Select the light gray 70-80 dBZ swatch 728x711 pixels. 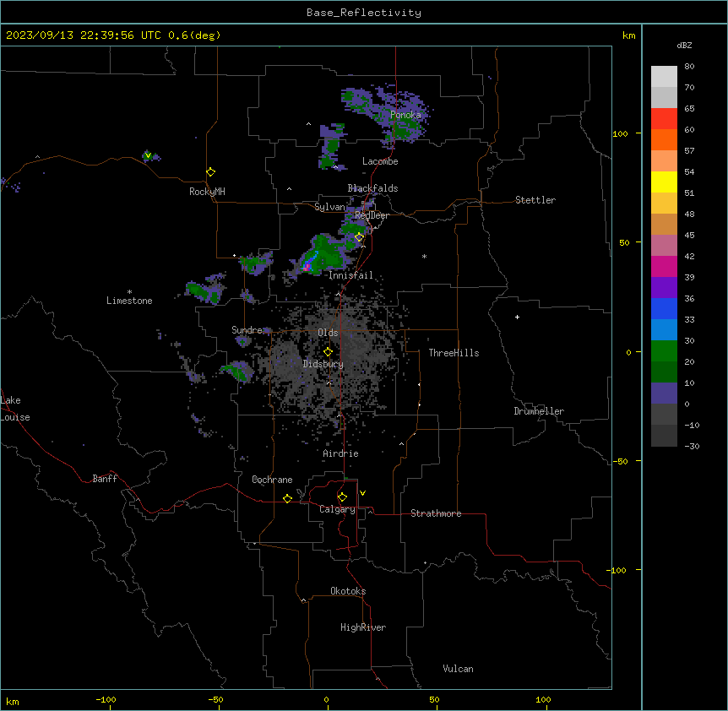point(664,77)
